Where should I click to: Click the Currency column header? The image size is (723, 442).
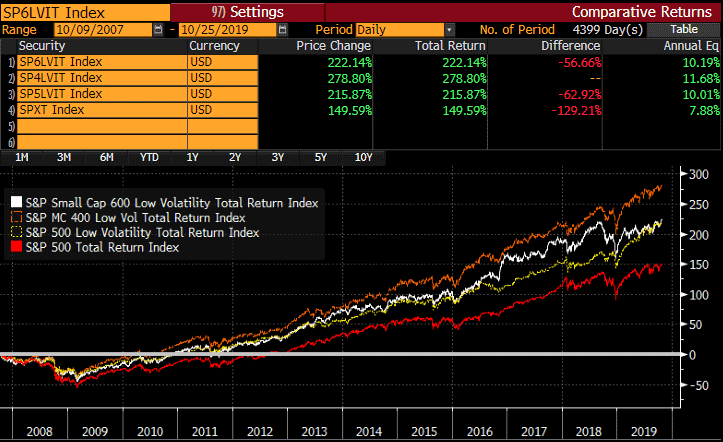point(214,46)
